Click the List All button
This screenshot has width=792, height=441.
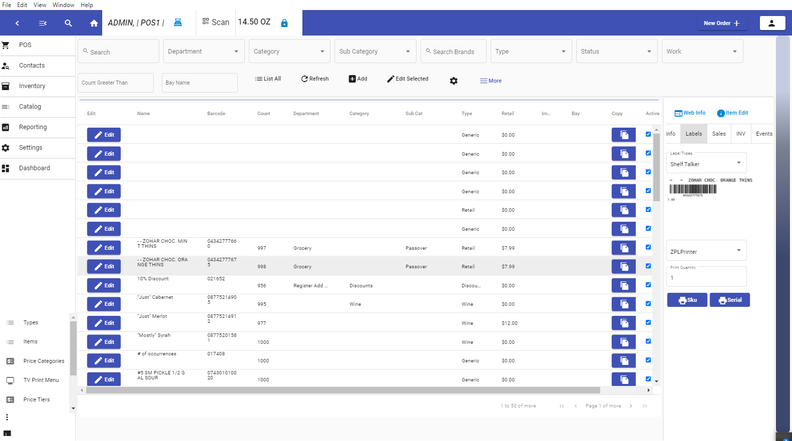click(x=268, y=79)
